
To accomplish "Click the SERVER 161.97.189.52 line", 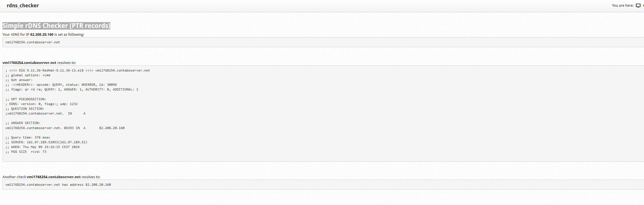I will coord(46,142).
